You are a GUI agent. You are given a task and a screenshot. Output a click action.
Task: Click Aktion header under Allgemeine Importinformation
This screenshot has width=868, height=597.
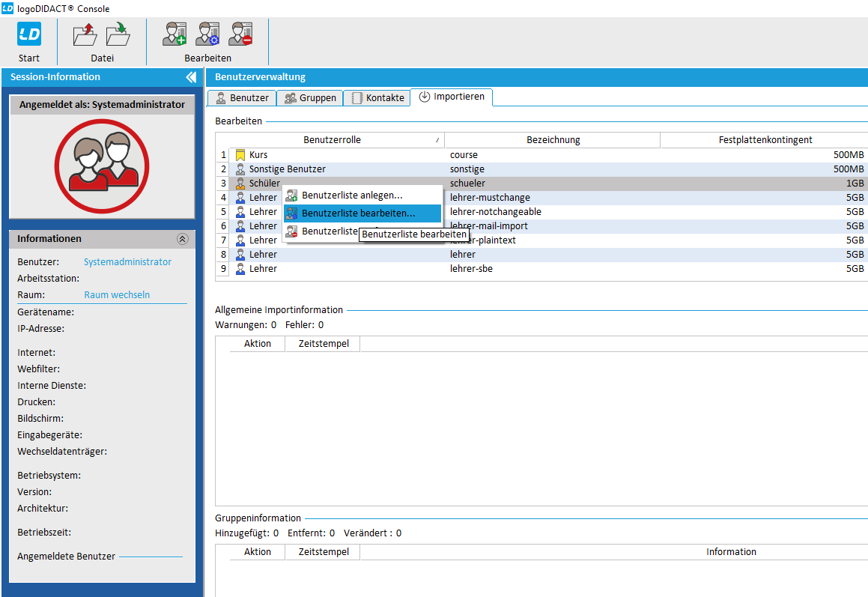coord(258,344)
